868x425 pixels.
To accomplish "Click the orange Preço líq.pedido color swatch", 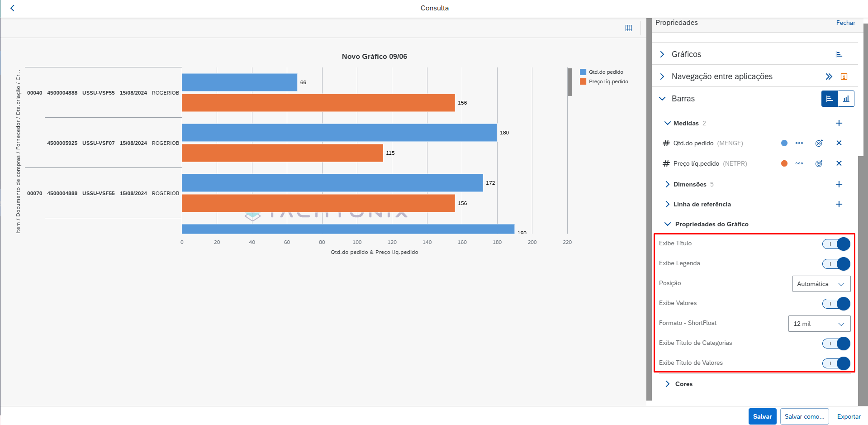I will coord(784,163).
